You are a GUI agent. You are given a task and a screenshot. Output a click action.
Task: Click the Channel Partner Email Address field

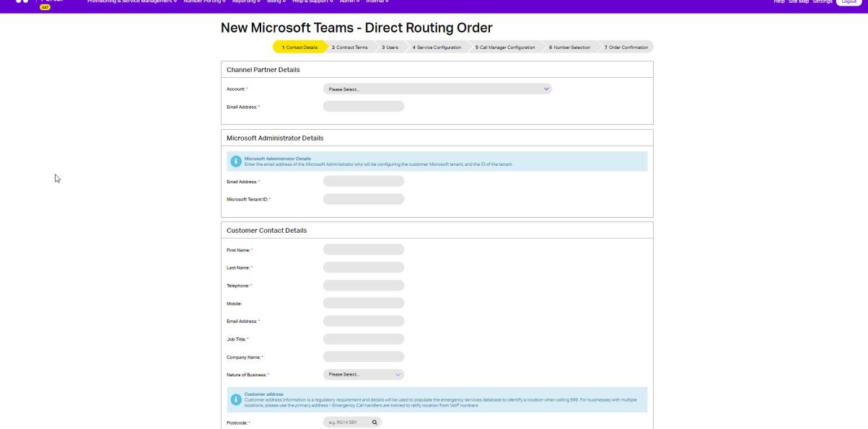(x=364, y=106)
